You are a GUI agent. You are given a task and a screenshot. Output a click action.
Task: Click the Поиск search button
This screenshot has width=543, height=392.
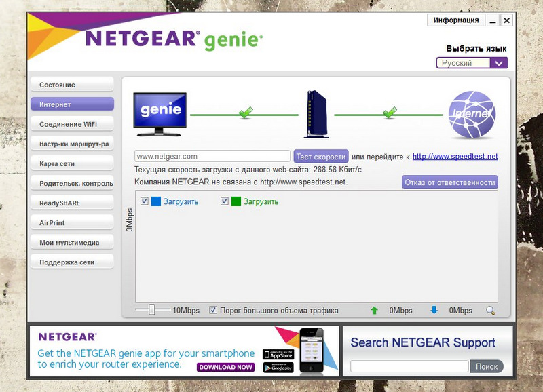coord(487,366)
